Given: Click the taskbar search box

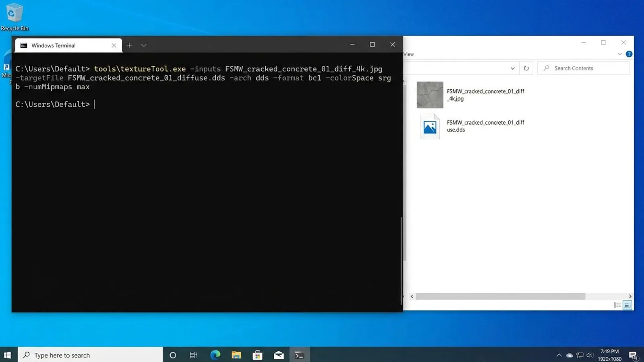Looking at the screenshot, I should (91, 355).
